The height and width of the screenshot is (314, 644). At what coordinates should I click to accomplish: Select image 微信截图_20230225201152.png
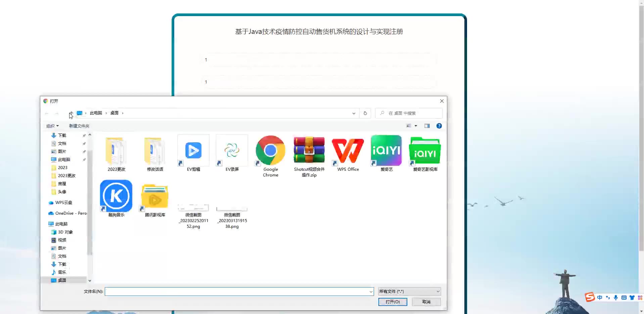coord(193,216)
